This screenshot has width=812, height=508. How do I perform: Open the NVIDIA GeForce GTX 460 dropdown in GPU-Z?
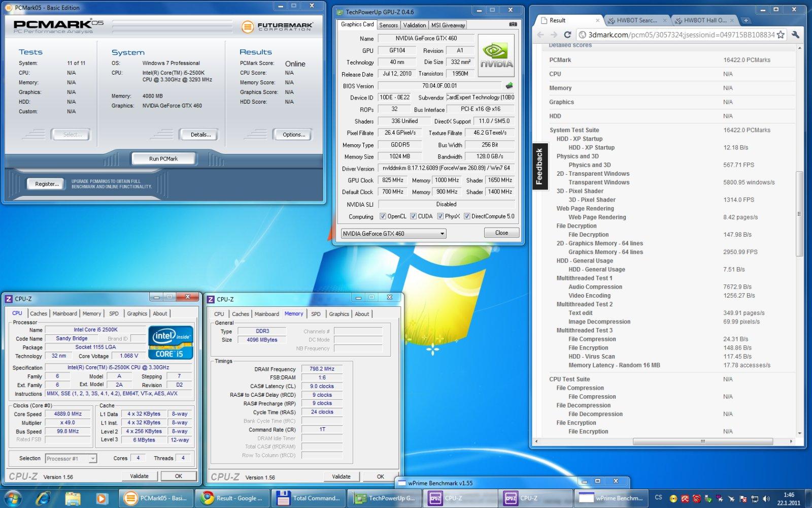pyautogui.click(x=394, y=234)
